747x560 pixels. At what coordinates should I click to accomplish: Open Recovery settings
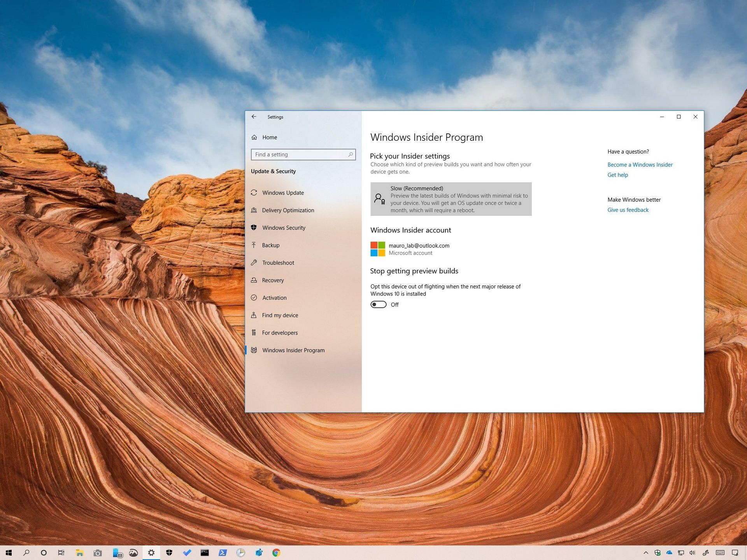point(273,280)
